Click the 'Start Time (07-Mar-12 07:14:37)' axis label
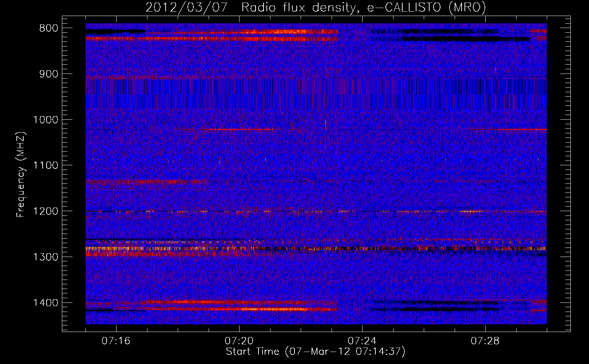This screenshot has height=364, width=589. point(316,352)
